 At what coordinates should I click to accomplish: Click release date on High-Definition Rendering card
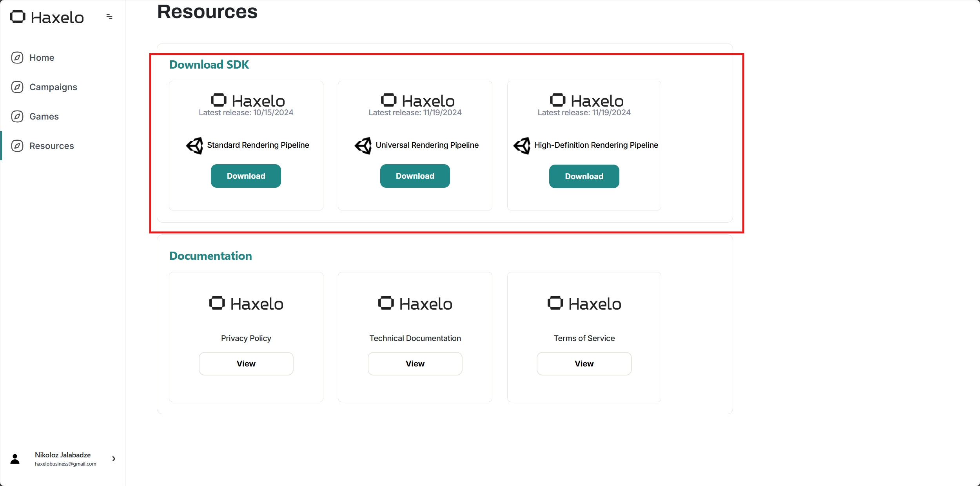click(x=584, y=112)
